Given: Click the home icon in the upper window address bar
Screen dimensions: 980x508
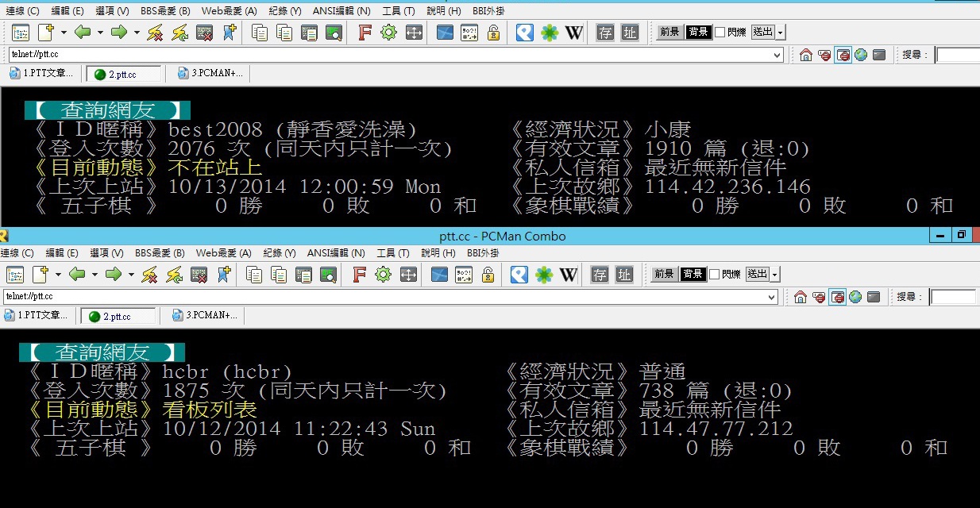Looking at the screenshot, I should [x=806, y=55].
